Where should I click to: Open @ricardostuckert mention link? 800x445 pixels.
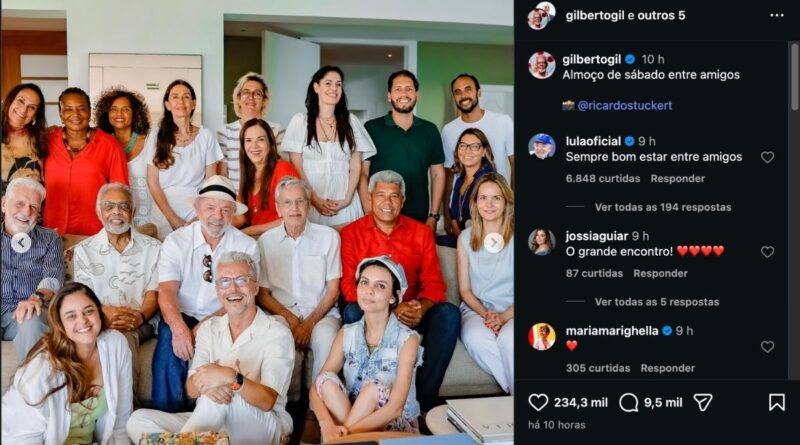(x=624, y=106)
